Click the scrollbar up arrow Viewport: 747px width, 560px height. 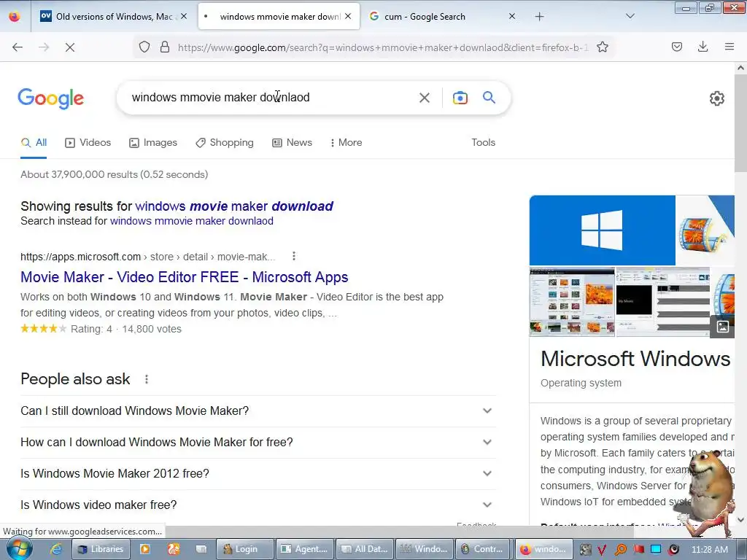click(x=740, y=68)
